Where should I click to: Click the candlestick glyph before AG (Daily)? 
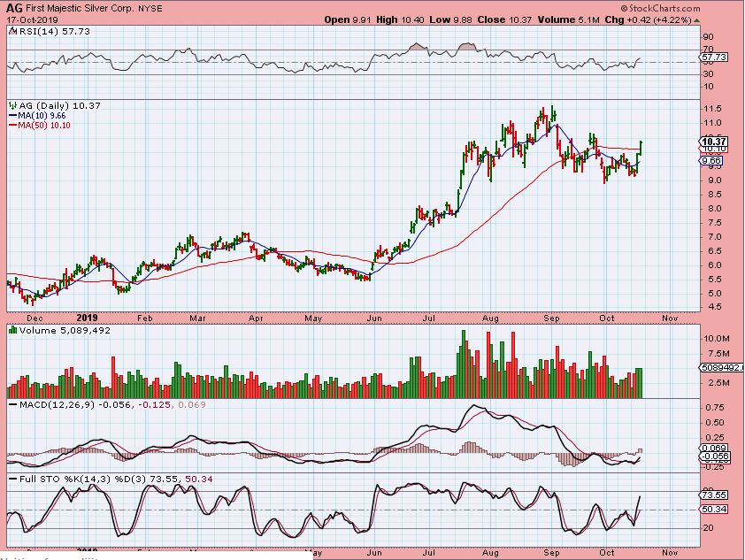(x=12, y=106)
